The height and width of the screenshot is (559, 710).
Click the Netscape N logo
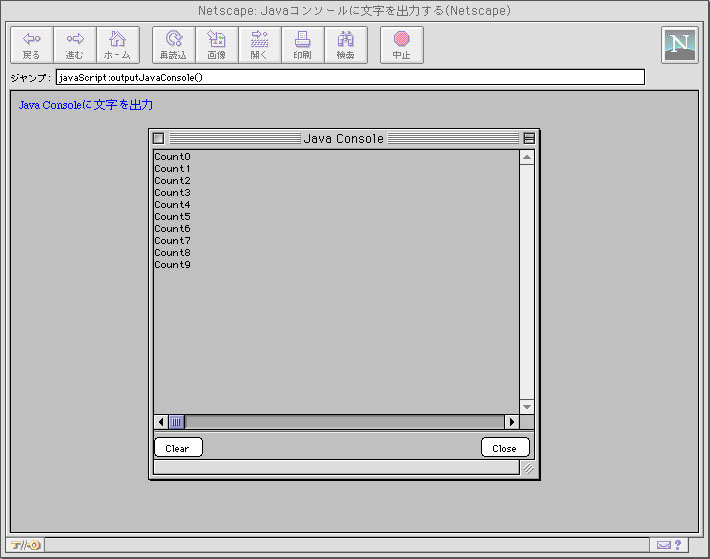[x=680, y=45]
